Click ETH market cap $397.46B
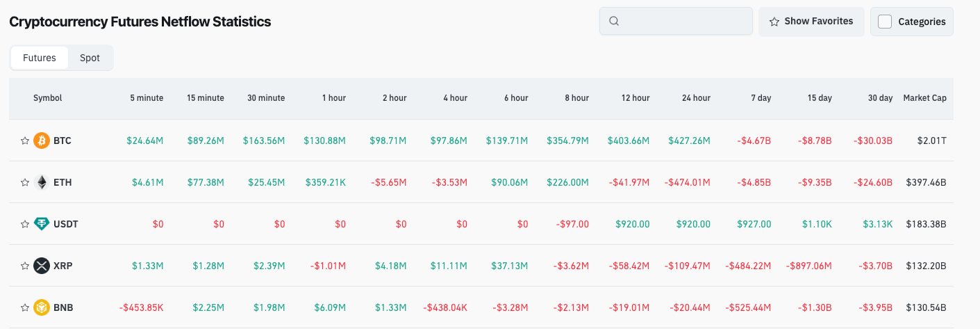Viewport: 980px width, 329px height. coord(926,182)
